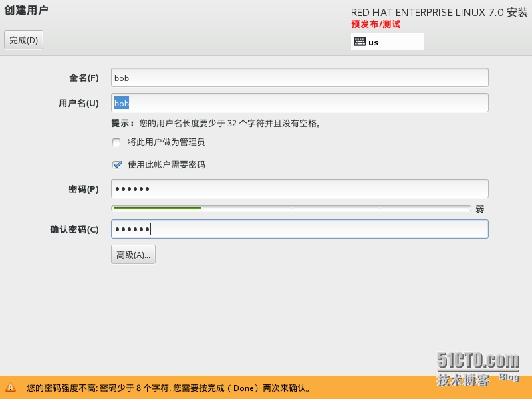Enable 将此用户做为管理员 administrator checkbox
The image size is (532, 399).
tap(116, 142)
